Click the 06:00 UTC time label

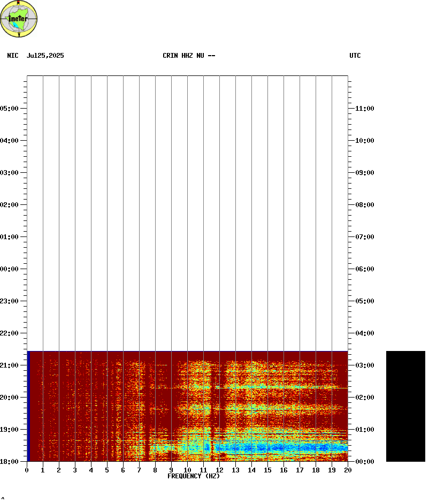click(365, 269)
